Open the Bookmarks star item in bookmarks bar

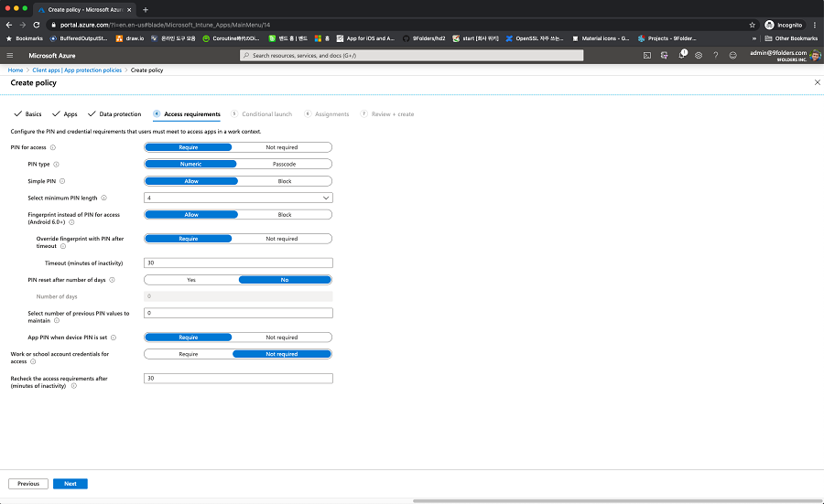[24, 38]
